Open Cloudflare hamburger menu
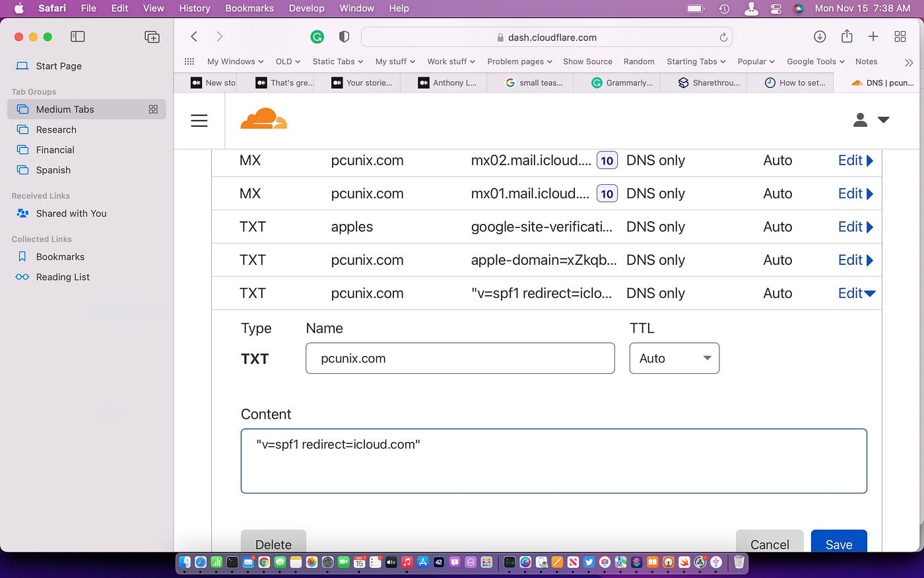This screenshot has height=578, width=924. (x=199, y=121)
